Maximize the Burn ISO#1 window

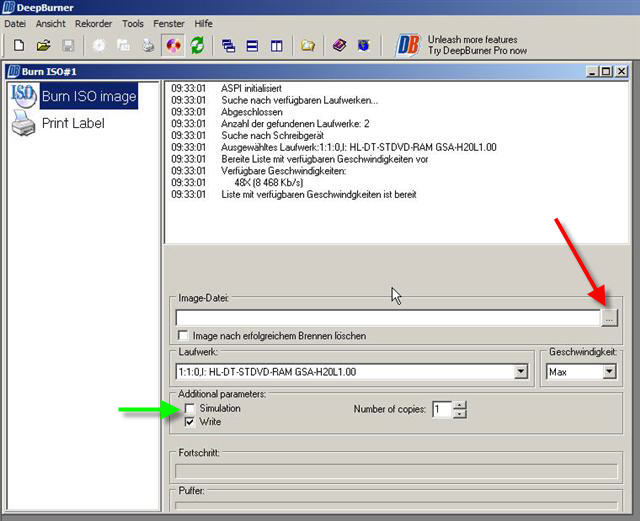(x=606, y=71)
